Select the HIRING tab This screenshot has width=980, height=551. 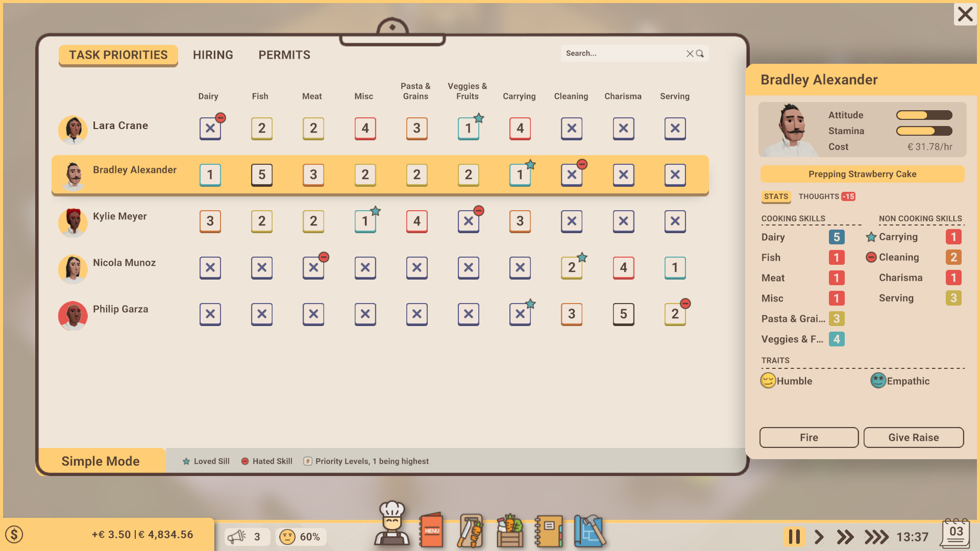click(x=212, y=55)
